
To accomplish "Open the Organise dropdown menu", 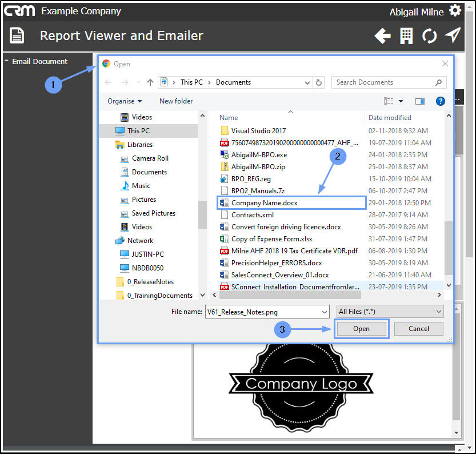I will pos(125,101).
